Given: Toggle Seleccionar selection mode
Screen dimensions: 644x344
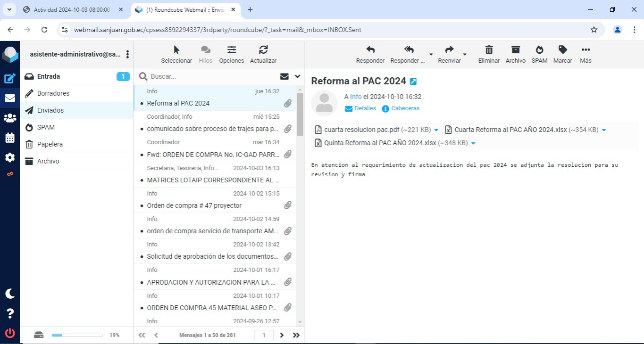Looking at the screenshot, I should click(176, 54).
